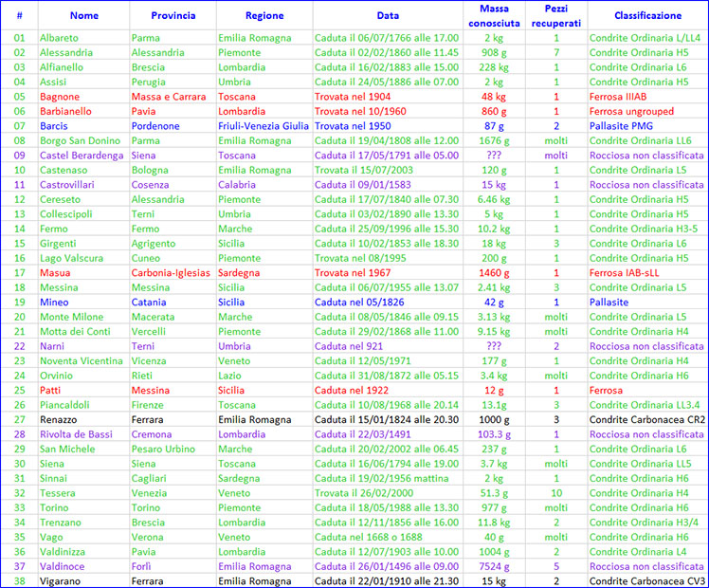
Task: Select the Carbonia-Iglesias province cell
Action: pyautogui.click(x=172, y=272)
